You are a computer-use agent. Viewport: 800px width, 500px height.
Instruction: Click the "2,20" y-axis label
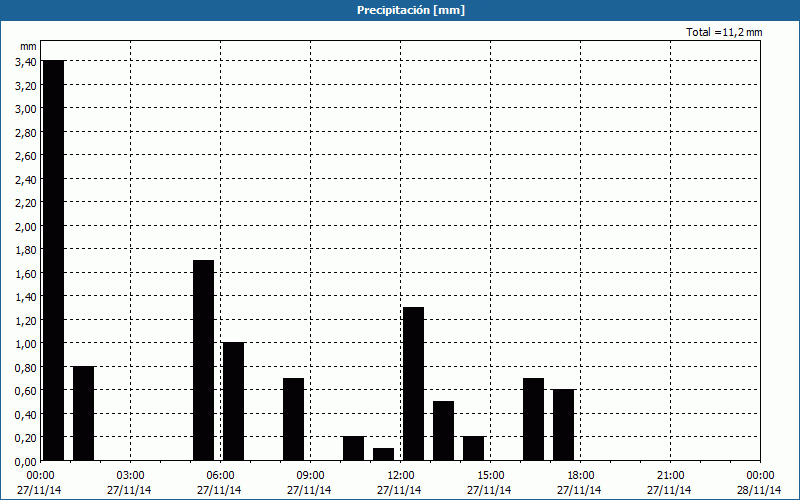(26, 203)
